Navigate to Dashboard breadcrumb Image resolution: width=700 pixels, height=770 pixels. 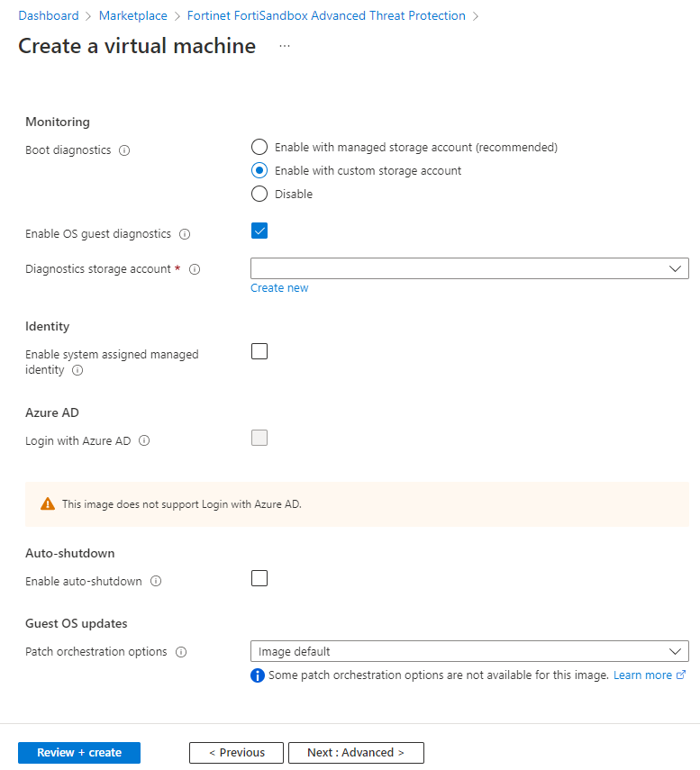tap(49, 15)
